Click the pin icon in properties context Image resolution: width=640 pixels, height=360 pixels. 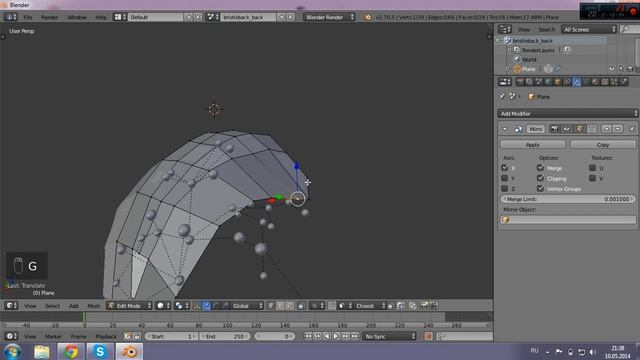(502, 96)
